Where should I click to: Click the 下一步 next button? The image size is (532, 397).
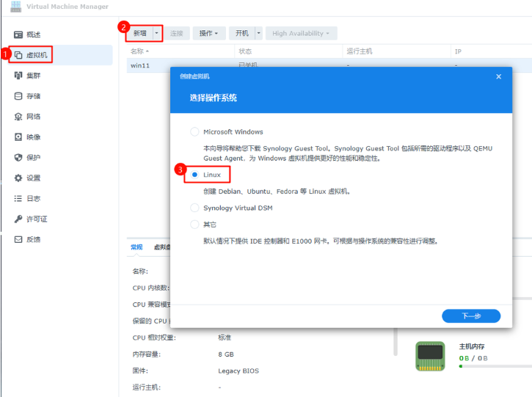pos(471,316)
